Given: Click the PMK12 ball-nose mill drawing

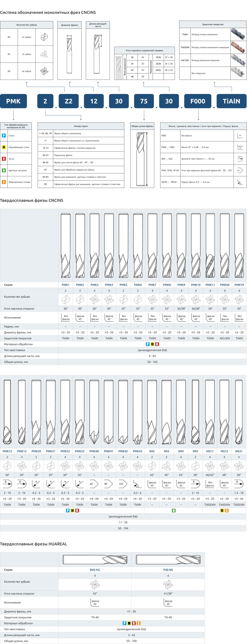Looking at the screenshot, I should [7, 412].
